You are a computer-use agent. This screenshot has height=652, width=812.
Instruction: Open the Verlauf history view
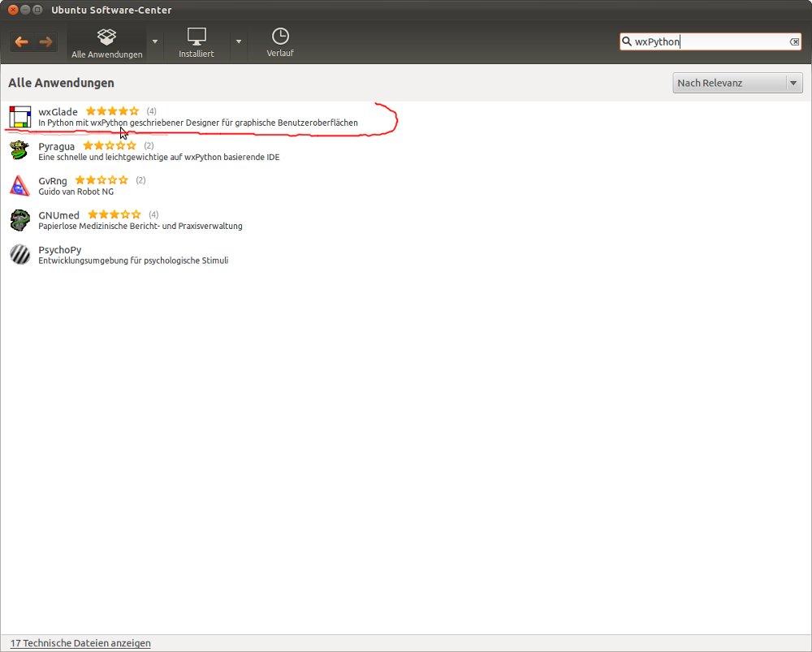280,43
